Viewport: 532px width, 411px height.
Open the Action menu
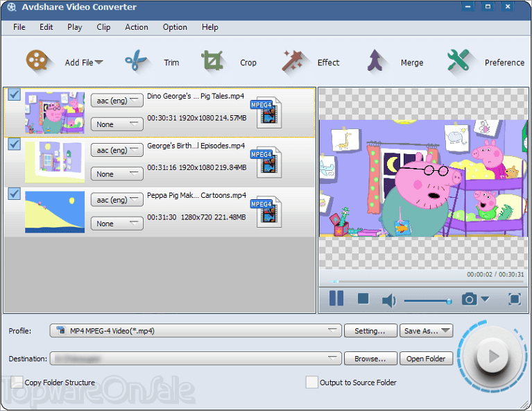point(136,27)
